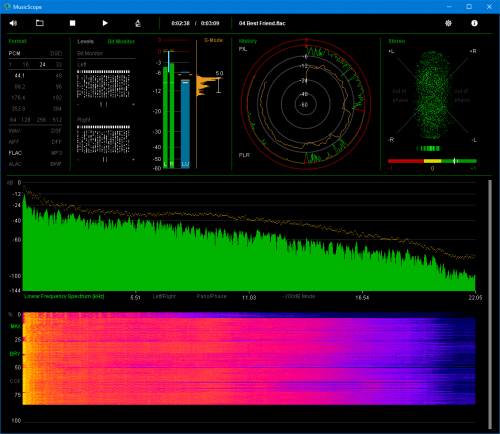Viewport: 500px width, 434px height.
Task: Stop playback with the stop button
Action: coord(72,23)
